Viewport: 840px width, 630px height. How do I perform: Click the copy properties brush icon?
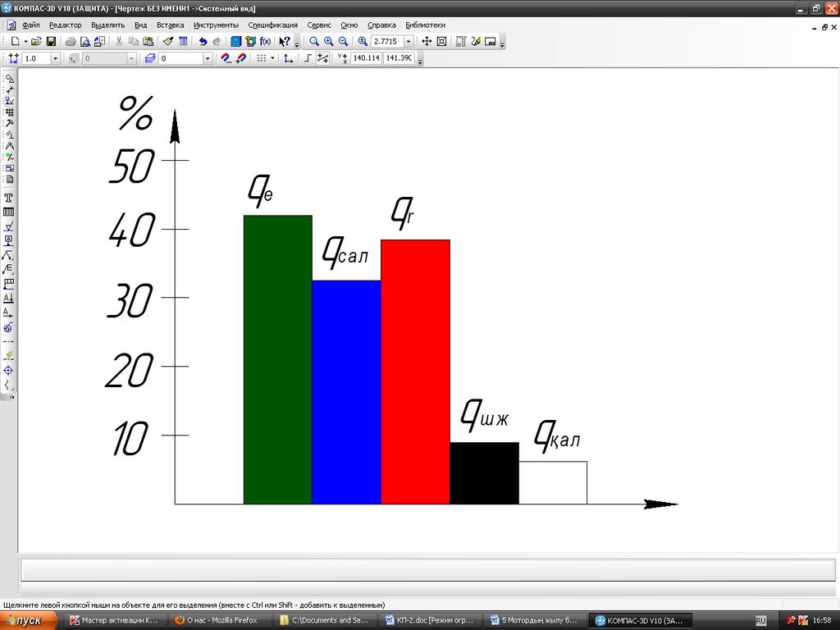168,41
